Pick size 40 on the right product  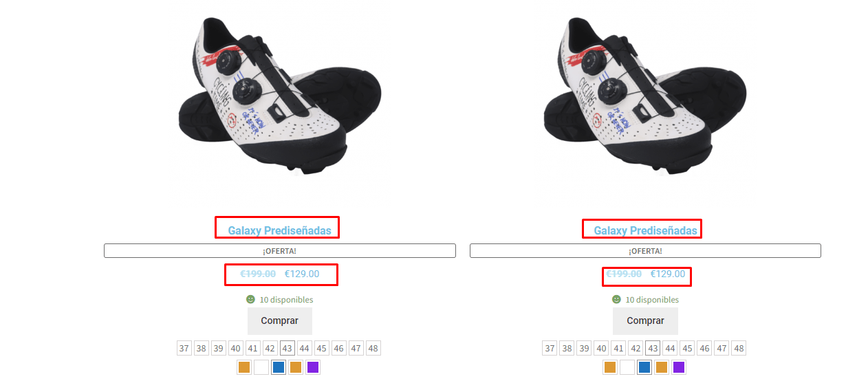coord(601,348)
